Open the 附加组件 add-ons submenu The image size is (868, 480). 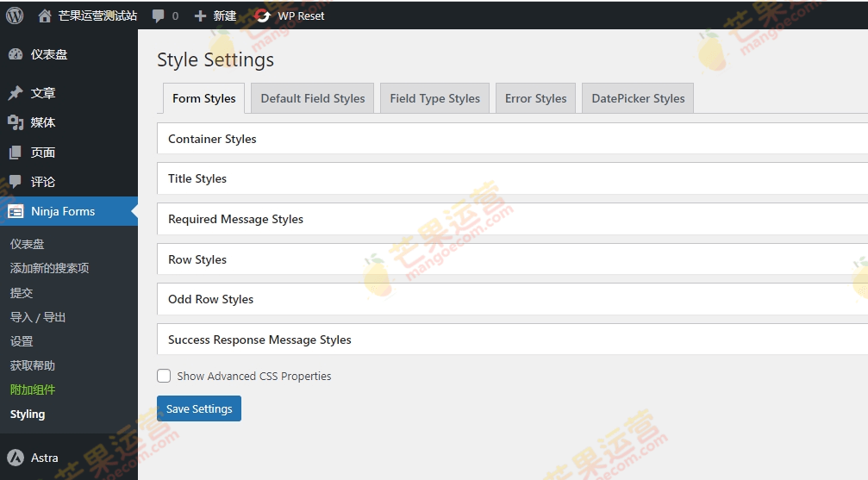point(33,390)
